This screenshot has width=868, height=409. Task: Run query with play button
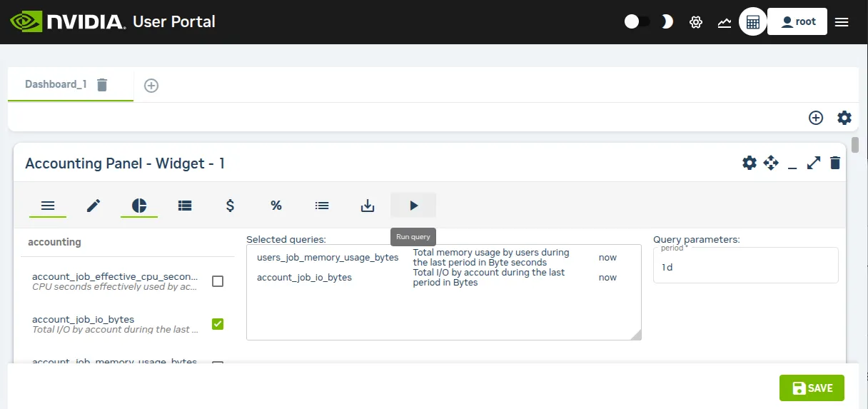(413, 206)
